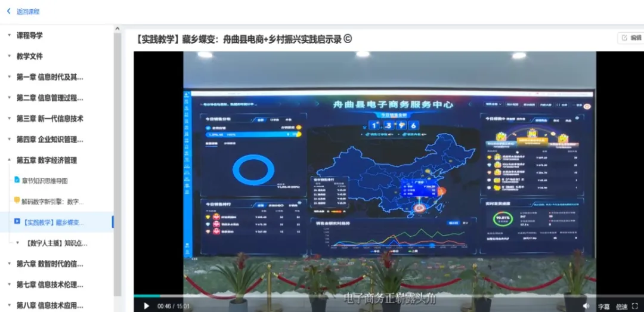Click the edit pencil icon near the title
The width and height of the screenshot is (644, 312).
pos(624,38)
